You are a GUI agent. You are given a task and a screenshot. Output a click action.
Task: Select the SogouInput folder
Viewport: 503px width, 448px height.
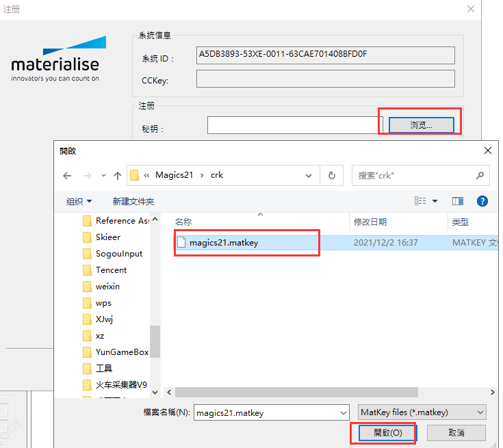click(113, 254)
